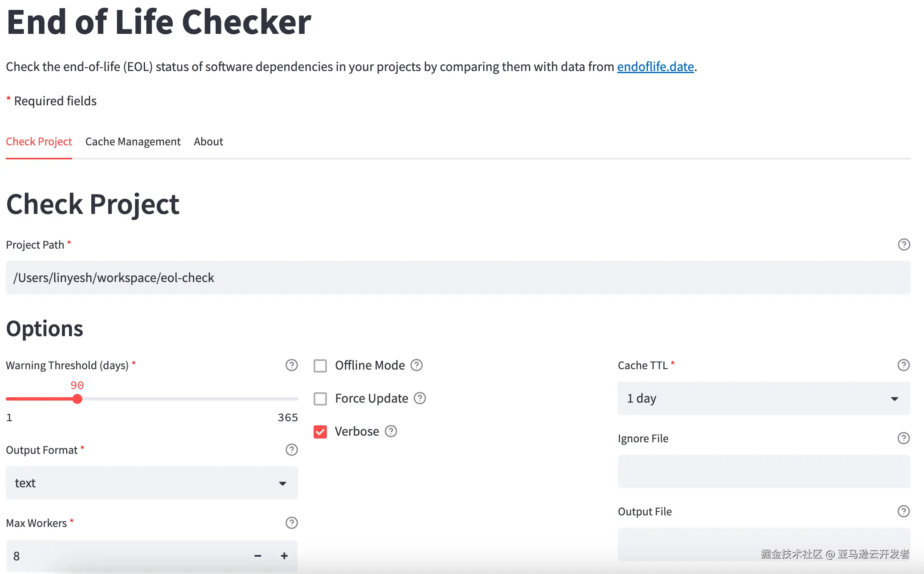Check the Force Update checkbox
Screen dimensions: 924x574
coord(320,398)
